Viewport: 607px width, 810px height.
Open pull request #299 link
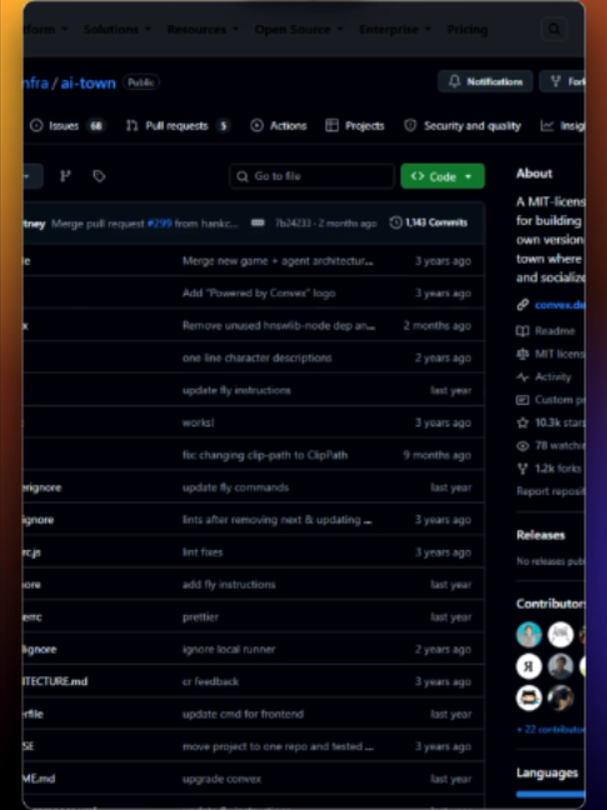tap(159, 223)
